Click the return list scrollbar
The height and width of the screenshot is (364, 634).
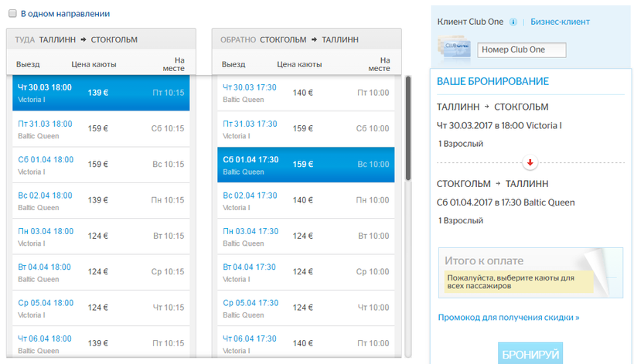coord(408,128)
